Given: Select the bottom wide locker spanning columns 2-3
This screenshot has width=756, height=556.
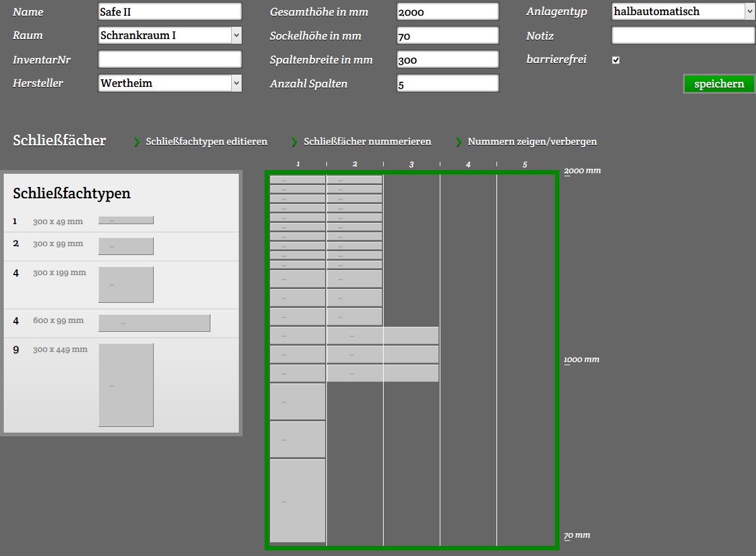Looking at the screenshot, I should (x=383, y=373).
